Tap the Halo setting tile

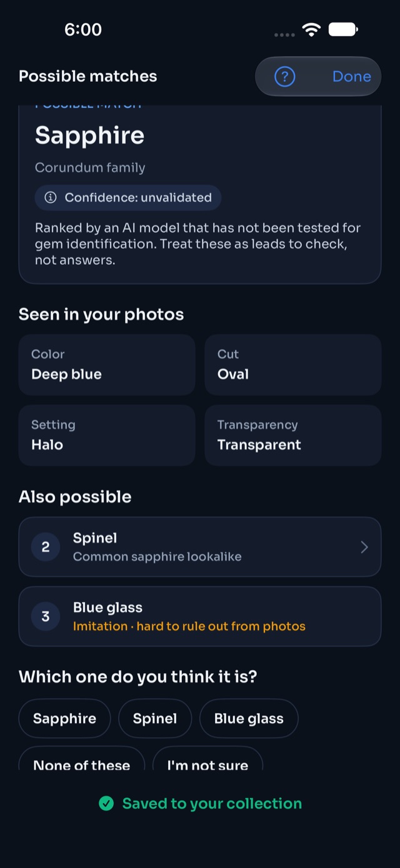[x=107, y=435]
